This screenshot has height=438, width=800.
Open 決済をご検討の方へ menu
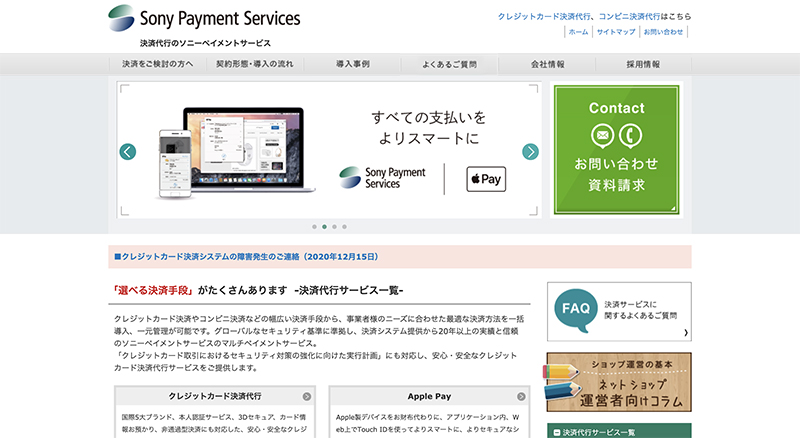click(x=158, y=64)
